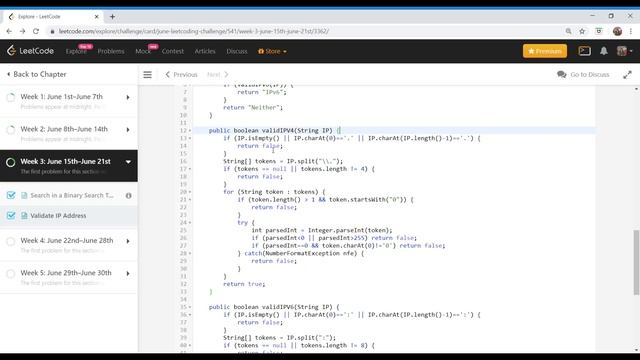Click the info icon beside Search in a Binary Search Tree

tap(129, 196)
